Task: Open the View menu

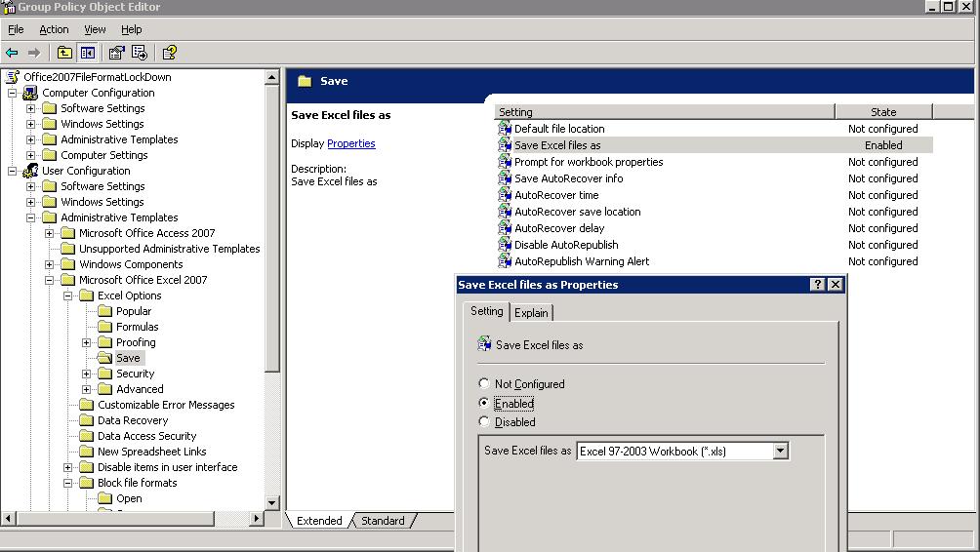Action: [x=95, y=29]
